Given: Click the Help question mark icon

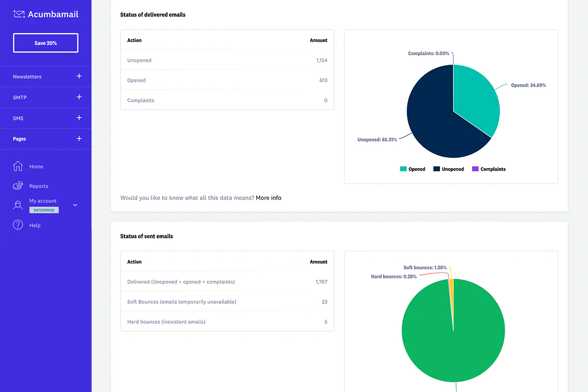Looking at the screenshot, I should 18,225.
